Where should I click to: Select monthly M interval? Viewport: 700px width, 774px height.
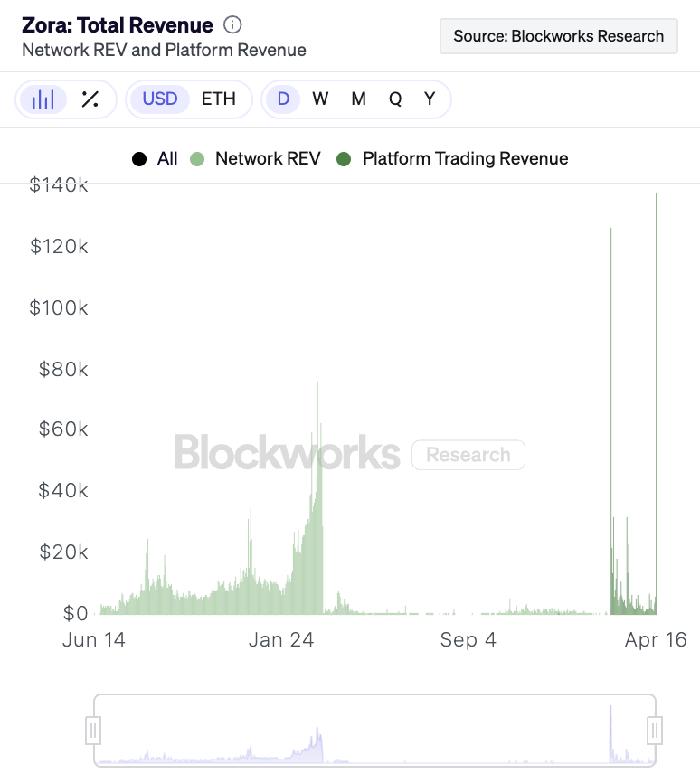[358, 99]
